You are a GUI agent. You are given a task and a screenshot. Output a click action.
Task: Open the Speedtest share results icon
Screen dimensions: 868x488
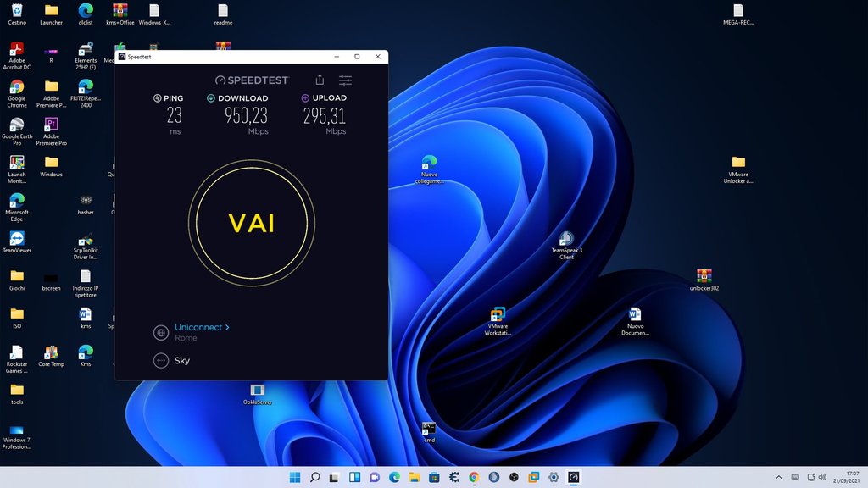[320, 80]
